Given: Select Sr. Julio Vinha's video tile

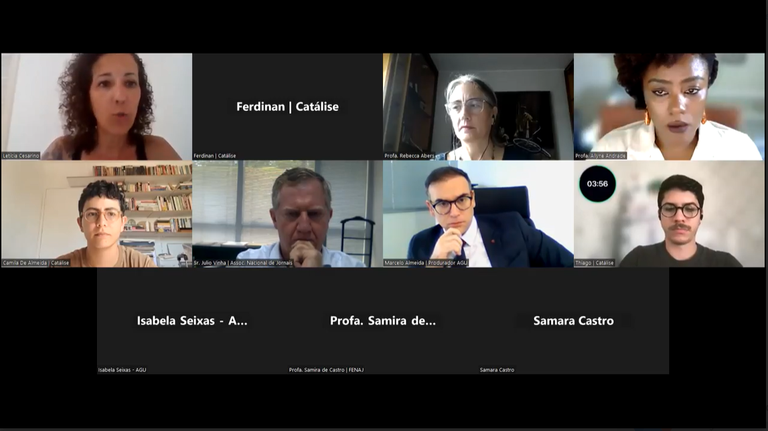Looking at the screenshot, I should pyautogui.click(x=287, y=214).
